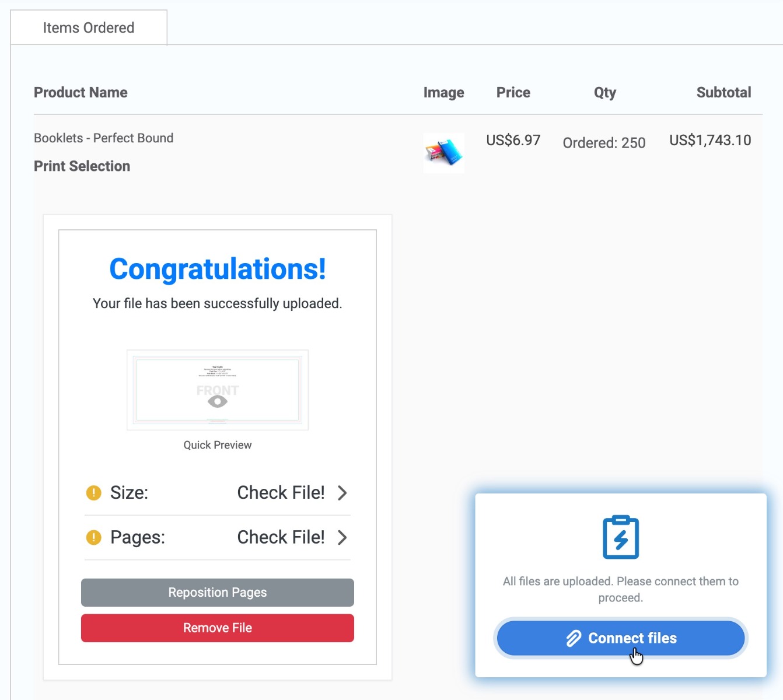Click the Pages Check File link
The image size is (783, 700).
click(281, 537)
